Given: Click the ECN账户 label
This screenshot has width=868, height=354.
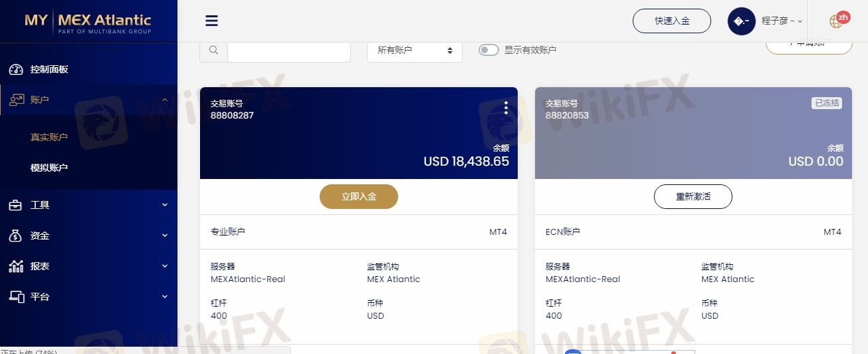Looking at the screenshot, I should pyautogui.click(x=563, y=232).
